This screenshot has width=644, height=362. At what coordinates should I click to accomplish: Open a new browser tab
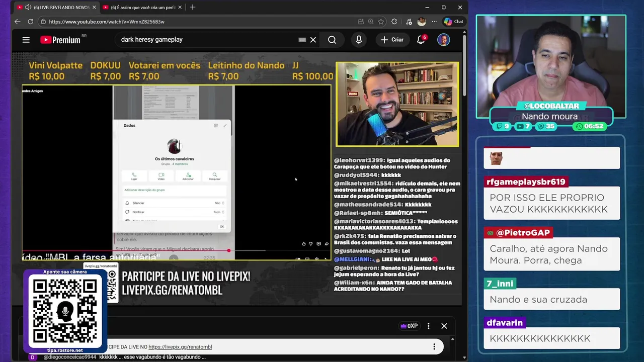[193, 7]
